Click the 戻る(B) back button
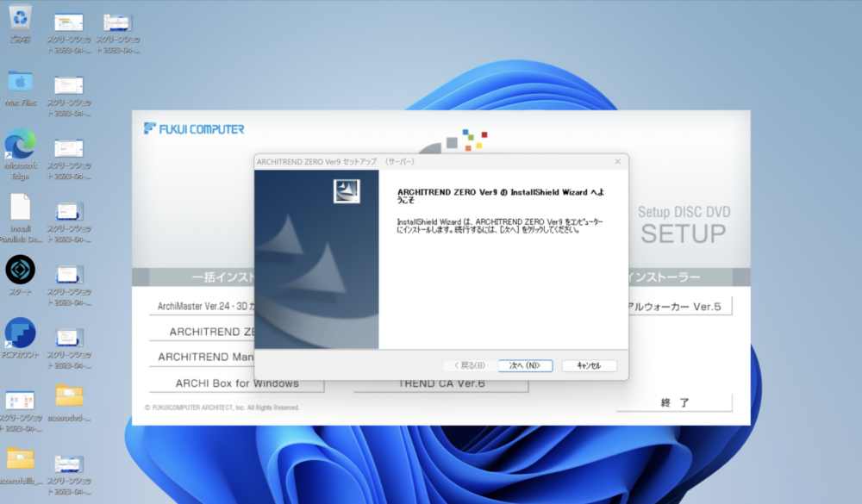This screenshot has height=504, width=862. tap(470, 365)
